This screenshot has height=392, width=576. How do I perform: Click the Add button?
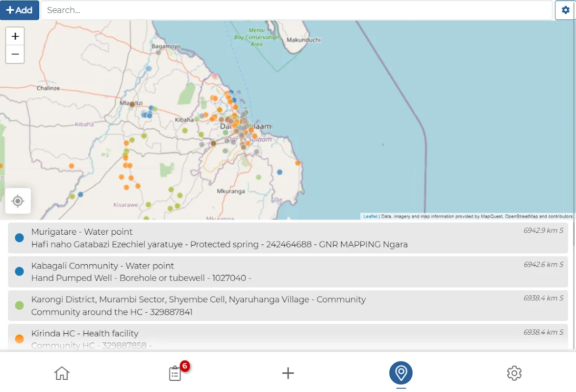click(x=20, y=10)
